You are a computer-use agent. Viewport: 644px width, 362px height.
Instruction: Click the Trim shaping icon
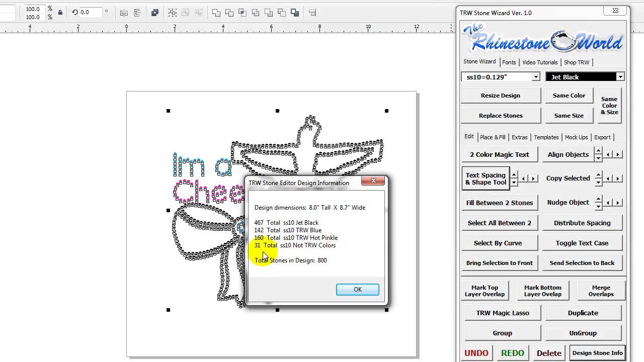pos(229,13)
